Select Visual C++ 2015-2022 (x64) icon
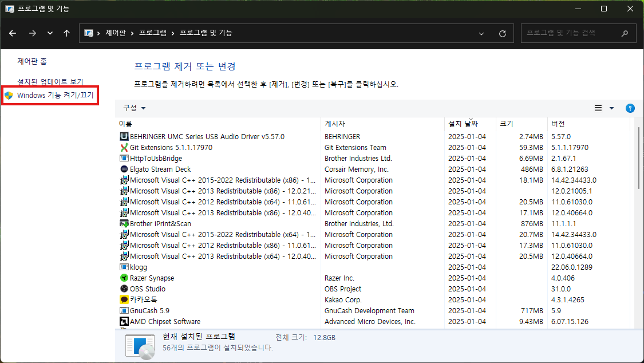 point(124,235)
